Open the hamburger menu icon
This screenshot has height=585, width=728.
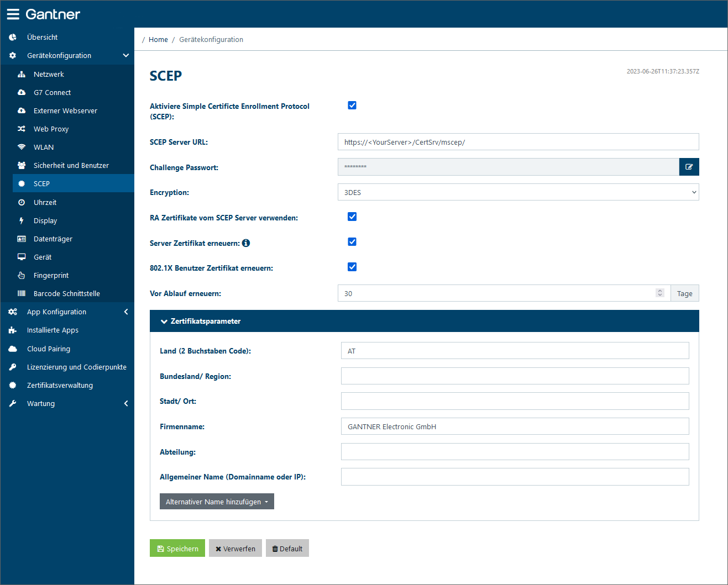[13, 14]
